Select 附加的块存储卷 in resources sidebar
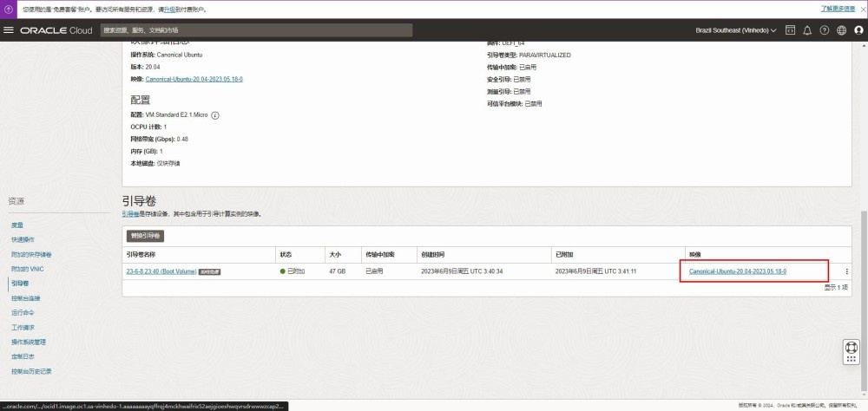 coord(31,254)
